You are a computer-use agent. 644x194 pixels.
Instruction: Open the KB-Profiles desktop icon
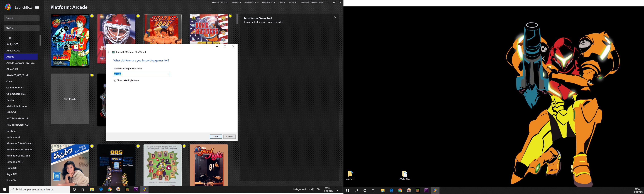point(404,175)
